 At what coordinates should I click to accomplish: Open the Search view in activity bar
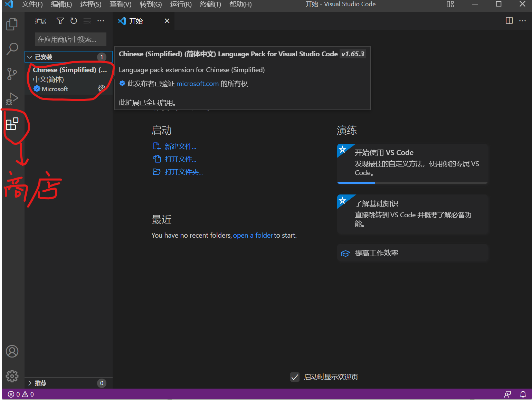[x=12, y=49]
